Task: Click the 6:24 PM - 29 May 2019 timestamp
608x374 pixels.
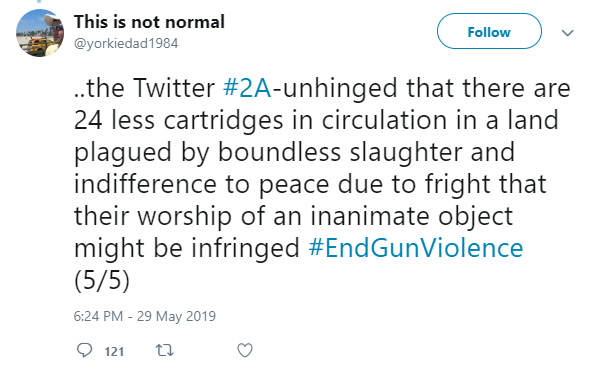Action: pos(145,316)
